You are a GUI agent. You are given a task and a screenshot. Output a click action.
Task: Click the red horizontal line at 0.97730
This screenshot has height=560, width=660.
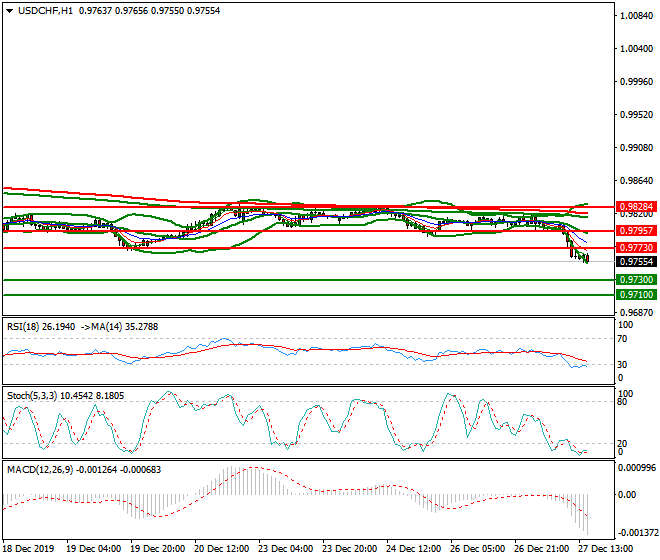(300, 247)
